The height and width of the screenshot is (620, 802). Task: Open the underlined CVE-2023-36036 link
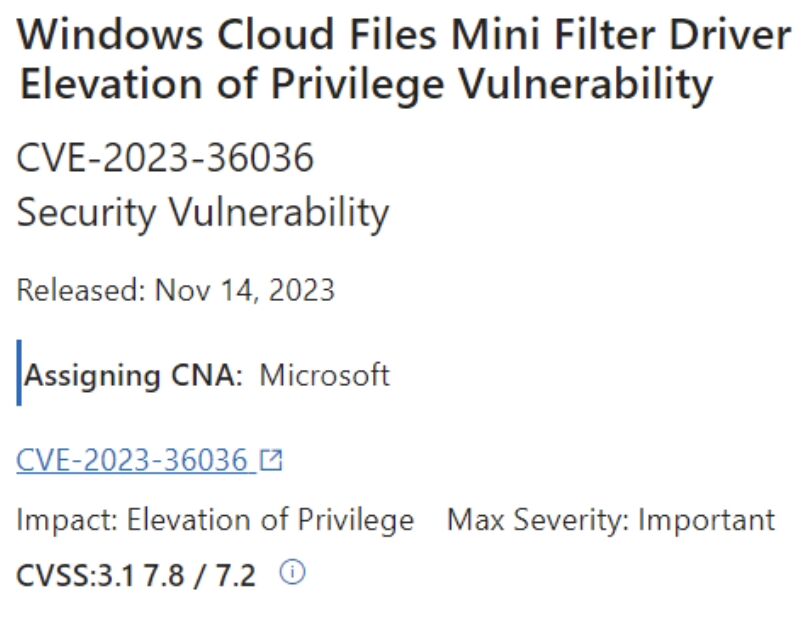[132, 459]
